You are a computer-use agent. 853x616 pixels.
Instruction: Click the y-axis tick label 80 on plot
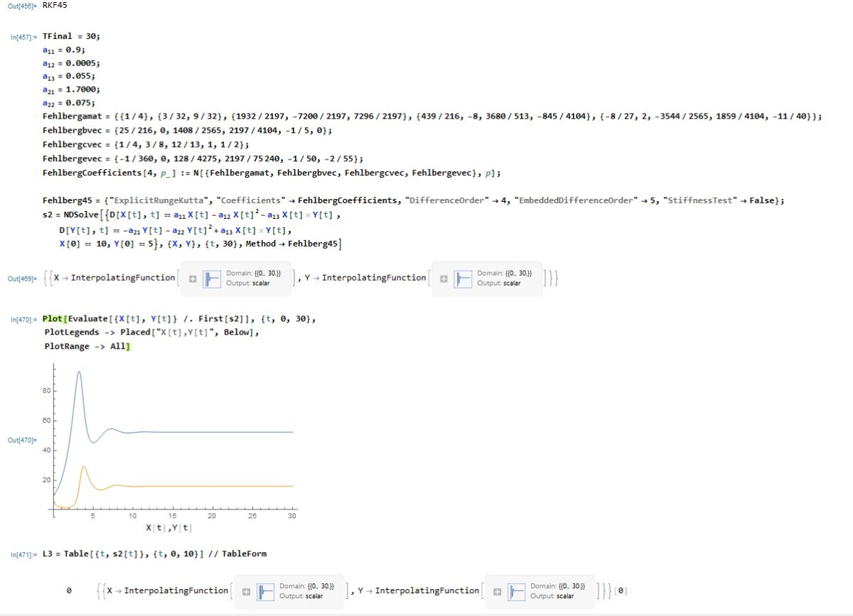coord(47,391)
